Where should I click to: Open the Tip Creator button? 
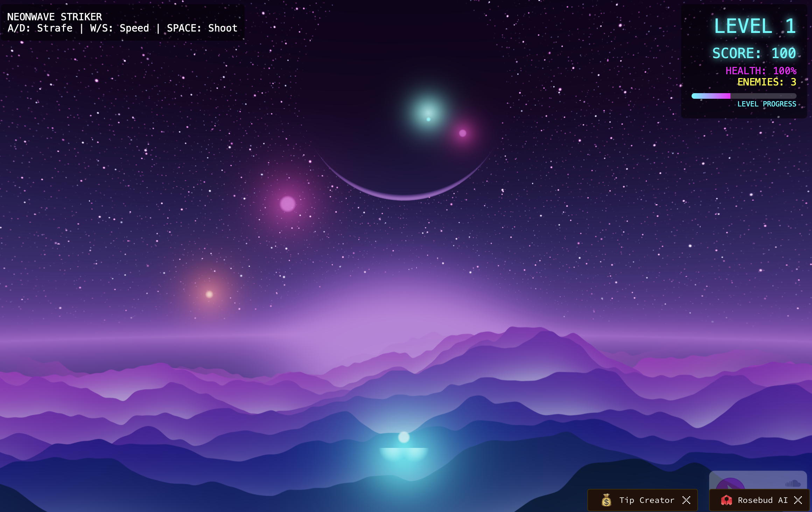646,500
